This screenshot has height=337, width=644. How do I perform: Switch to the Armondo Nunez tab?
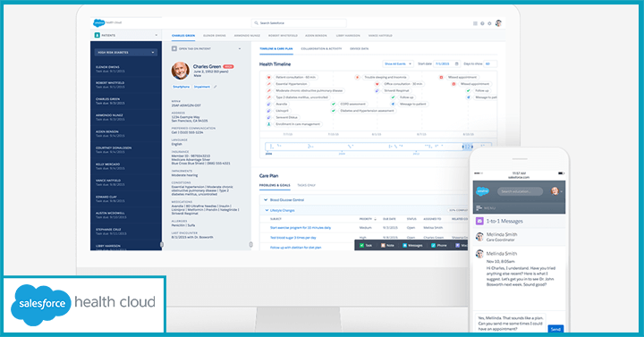247,36
